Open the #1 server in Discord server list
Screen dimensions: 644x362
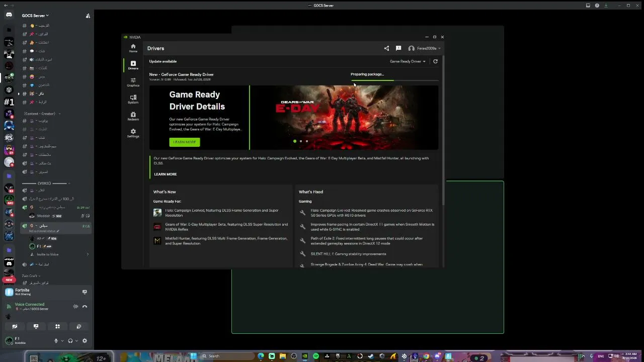9,102
